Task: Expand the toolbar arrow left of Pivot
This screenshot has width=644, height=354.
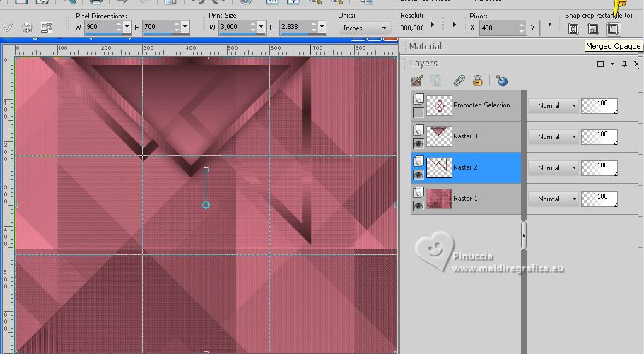Action: (455, 25)
